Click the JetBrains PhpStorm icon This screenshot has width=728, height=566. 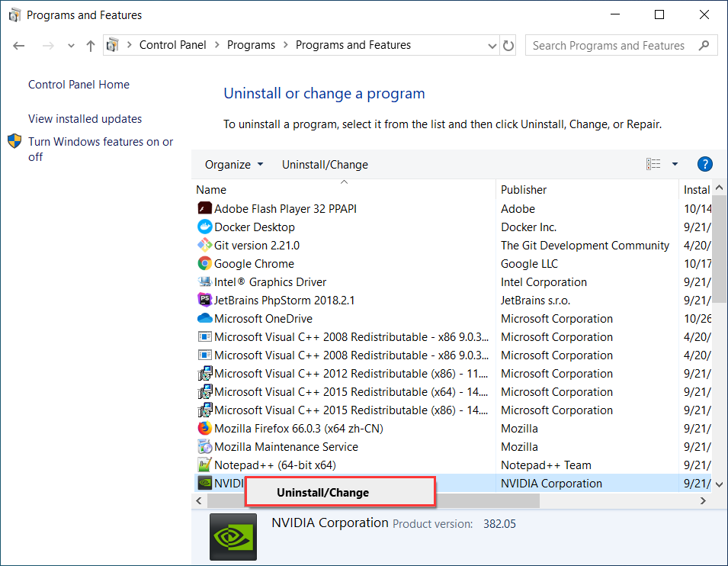pyautogui.click(x=204, y=301)
